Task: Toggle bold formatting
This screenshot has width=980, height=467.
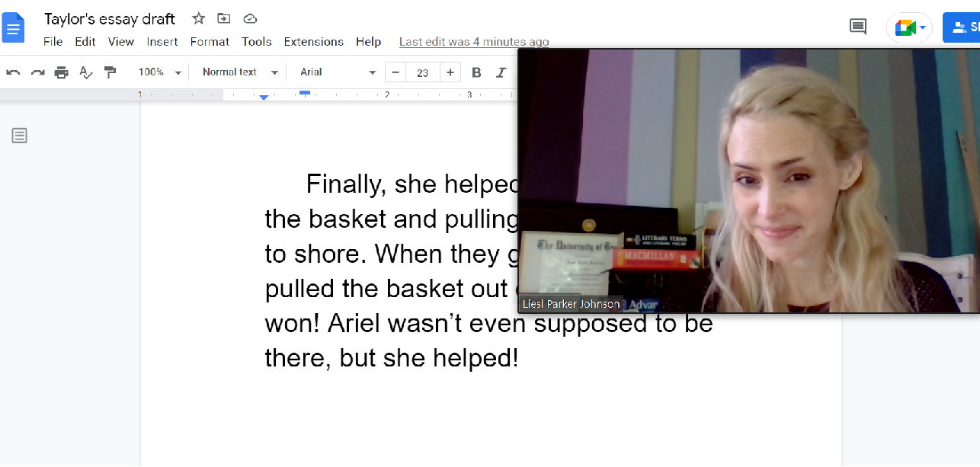Action: [x=476, y=72]
